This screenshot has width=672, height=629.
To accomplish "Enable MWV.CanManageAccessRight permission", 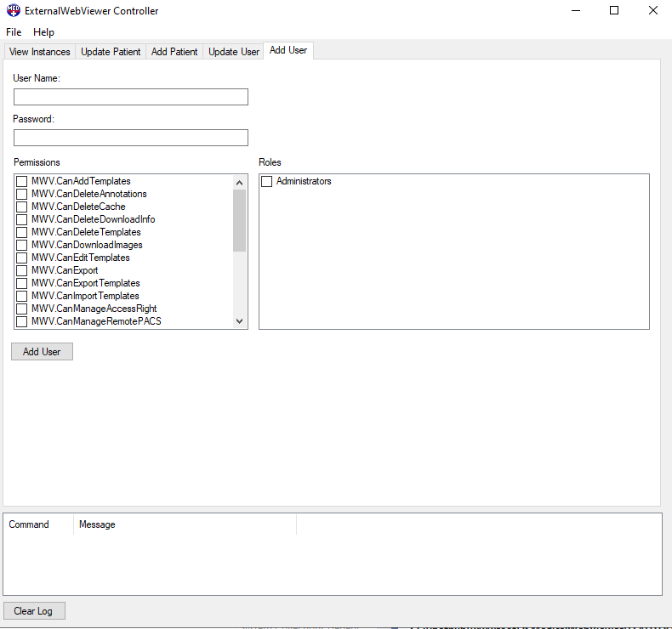I will pyautogui.click(x=22, y=309).
